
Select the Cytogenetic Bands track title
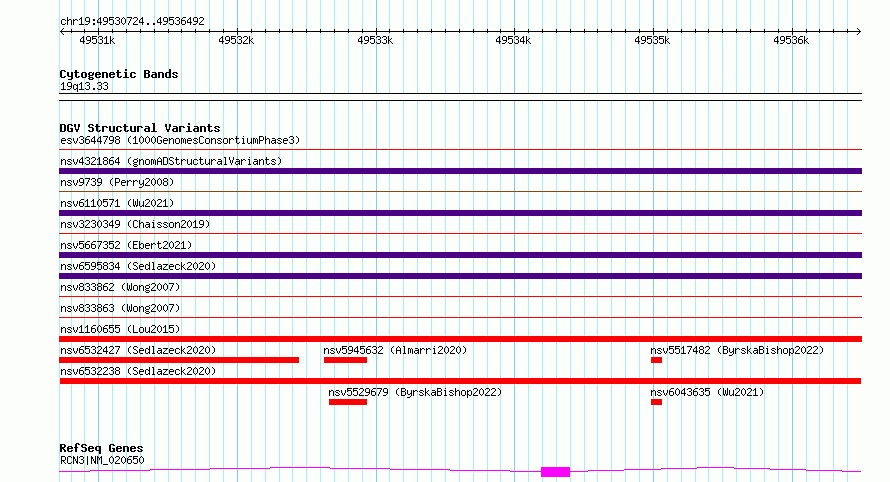click(119, 74)
